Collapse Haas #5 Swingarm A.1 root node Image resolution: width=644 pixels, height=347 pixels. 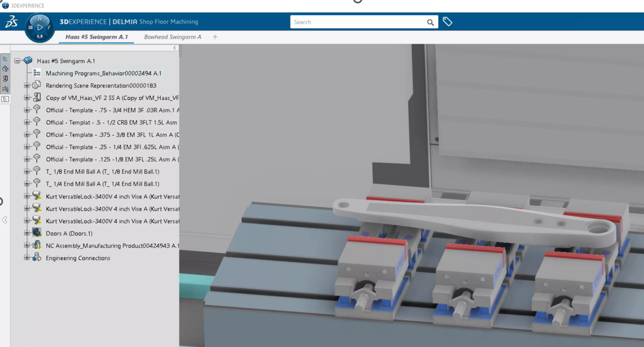pyautogui.click(x=17, y=61)
